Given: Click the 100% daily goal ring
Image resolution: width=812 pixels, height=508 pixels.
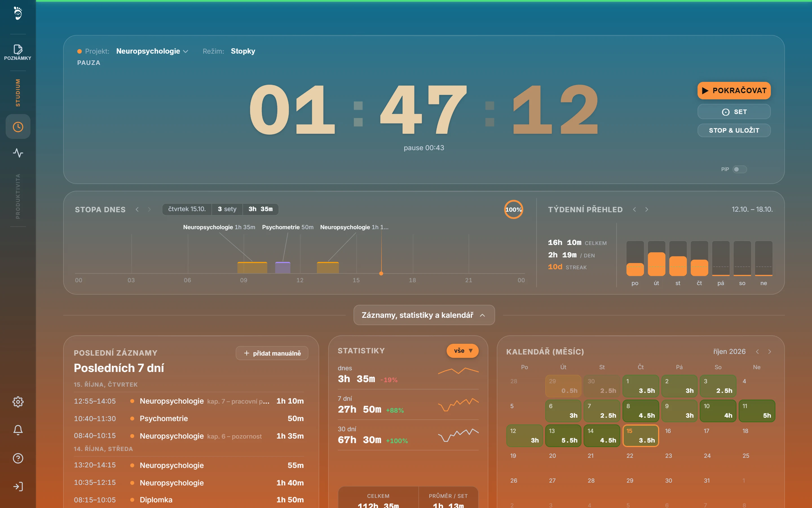Looking at the screenshot, I should 513,209.
